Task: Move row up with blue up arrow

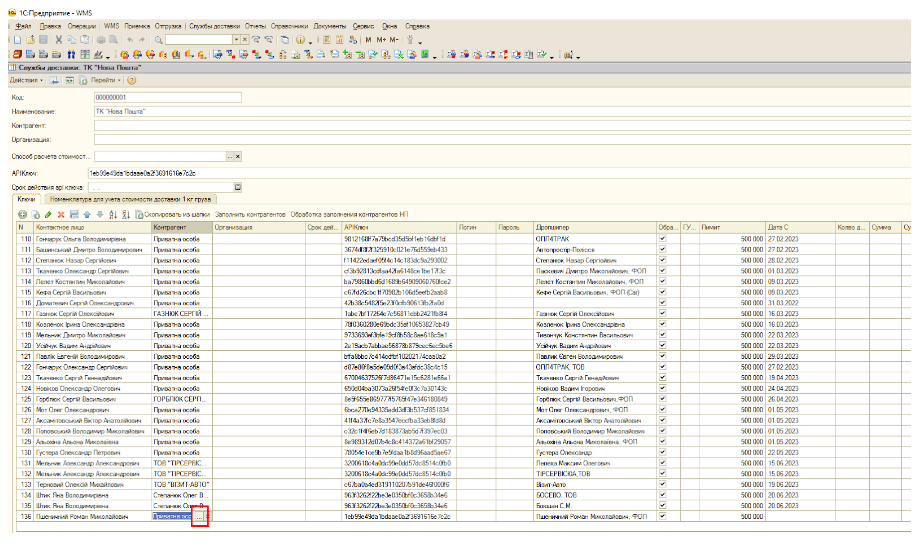Action: point(85,215)
